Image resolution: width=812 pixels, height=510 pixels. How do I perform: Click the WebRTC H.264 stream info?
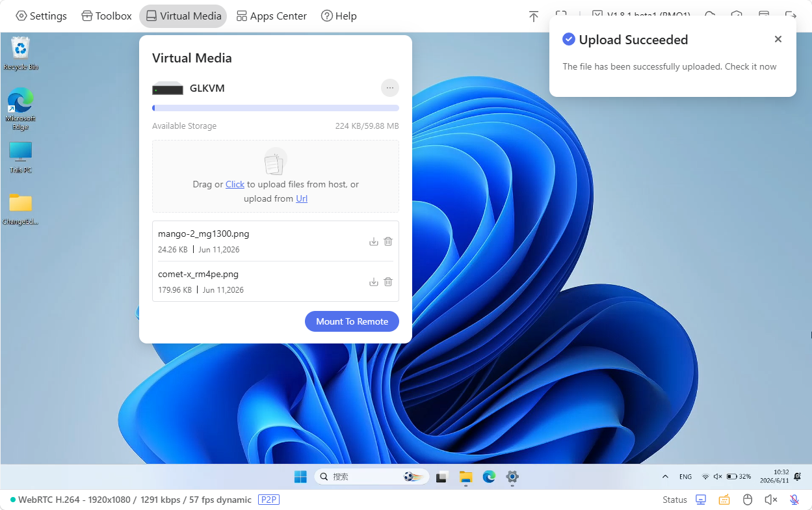tap(135, 500)
